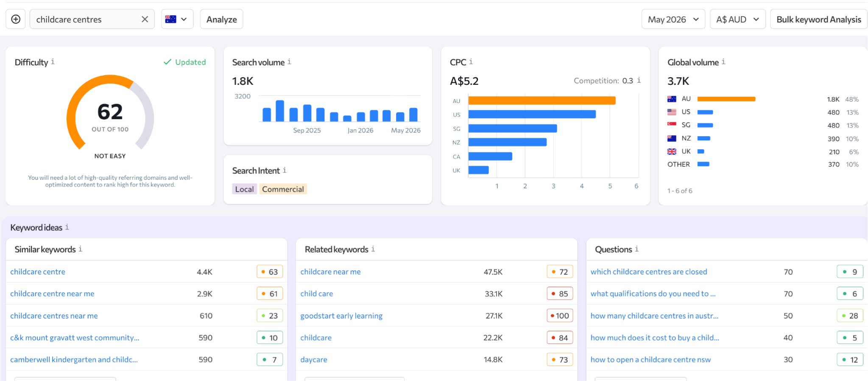Click the Competition info icon
This screenshot has height=381, width=868.
[639, 80]
